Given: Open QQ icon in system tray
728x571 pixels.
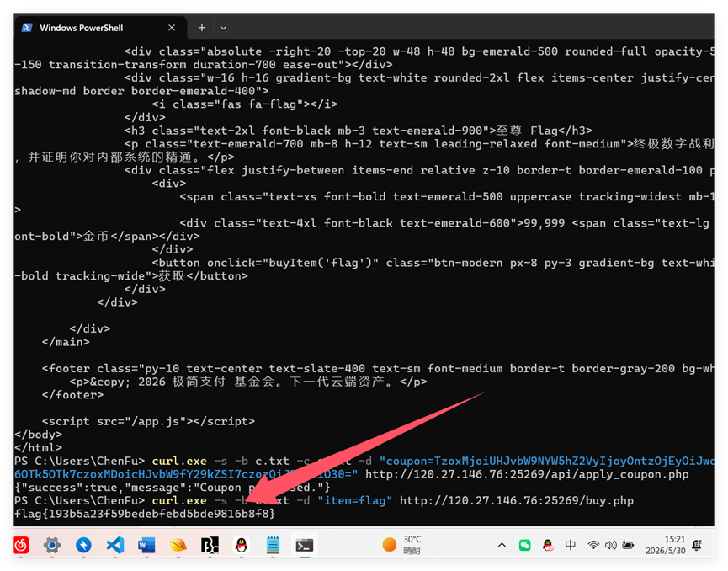Looking at the screenshot, I should coord(548,545).
